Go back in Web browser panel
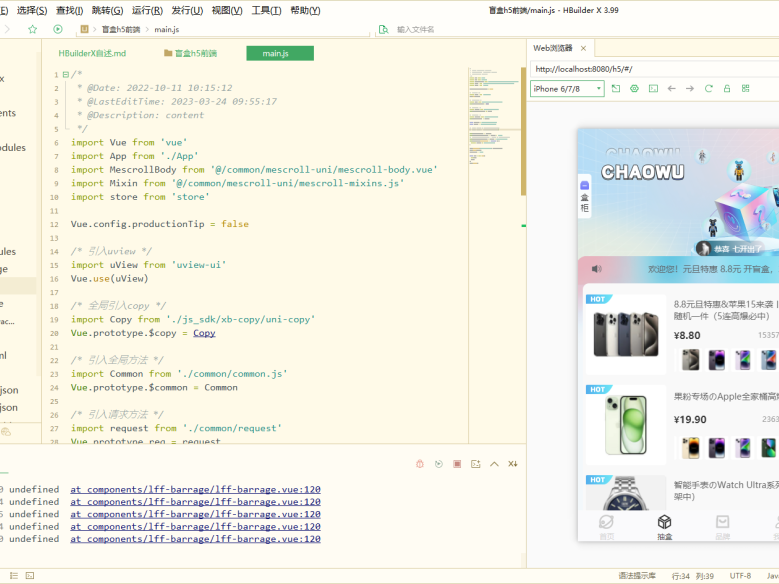 671,89
